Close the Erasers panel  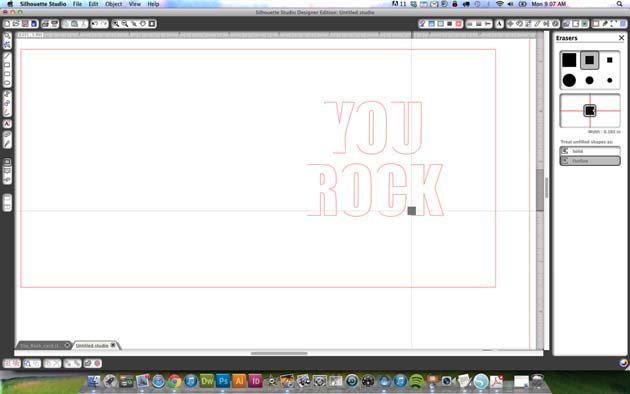[621, 38]
